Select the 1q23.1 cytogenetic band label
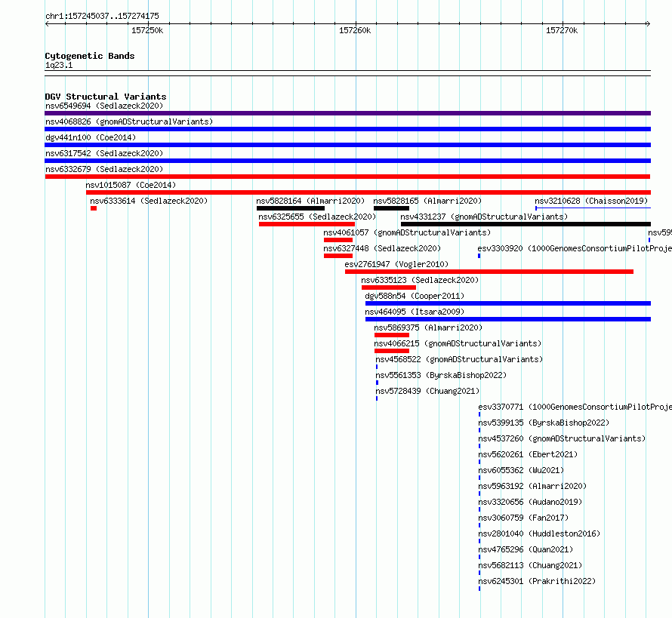Image resolution: width=672 pixels, height=618 pixels. click(59, 65)
